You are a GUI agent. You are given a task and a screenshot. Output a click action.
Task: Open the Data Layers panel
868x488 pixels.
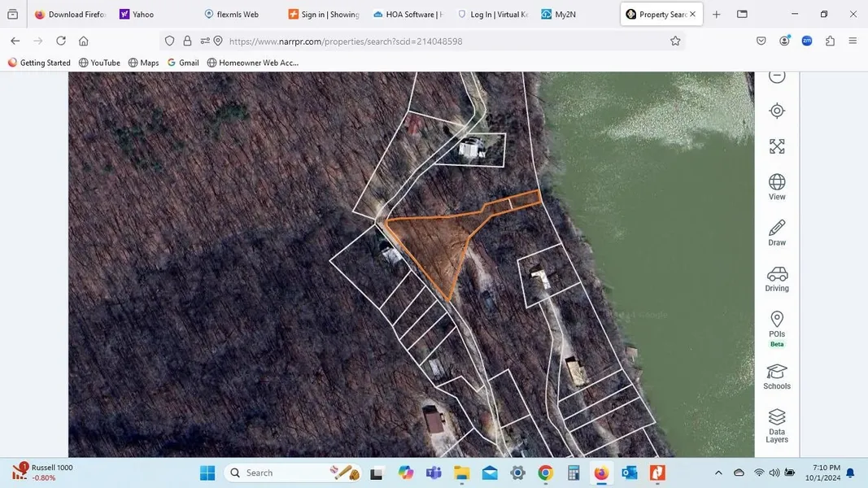click(777, 425)
